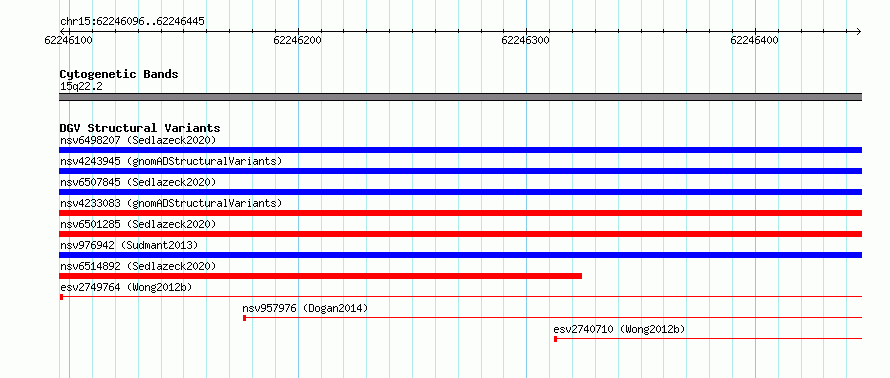Click the nsv976942 (Sudmant2013) label
This screenshot has height=378, width=890.
pyautogui.click(x=129, y=245)
